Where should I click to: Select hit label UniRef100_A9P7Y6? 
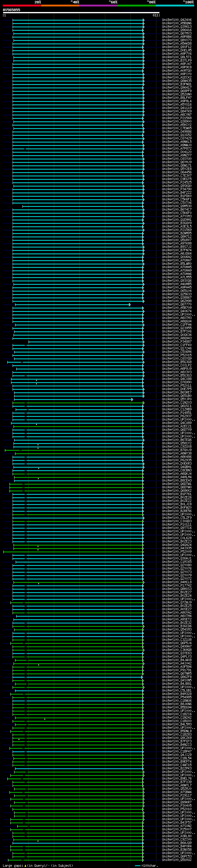pos(177,54)
